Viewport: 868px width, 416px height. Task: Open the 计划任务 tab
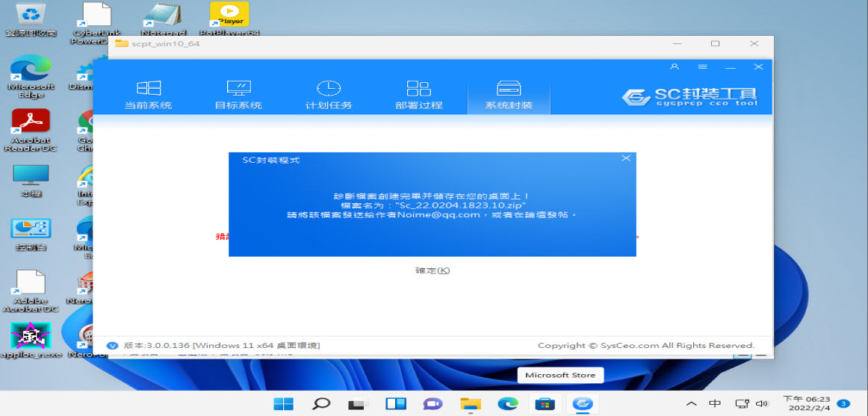click(x=329, y=95)
